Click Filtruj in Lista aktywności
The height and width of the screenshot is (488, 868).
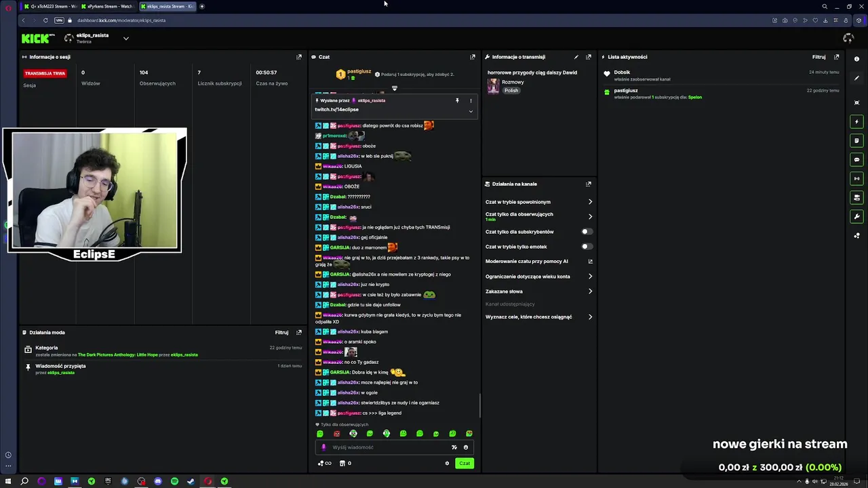(819, 57)
